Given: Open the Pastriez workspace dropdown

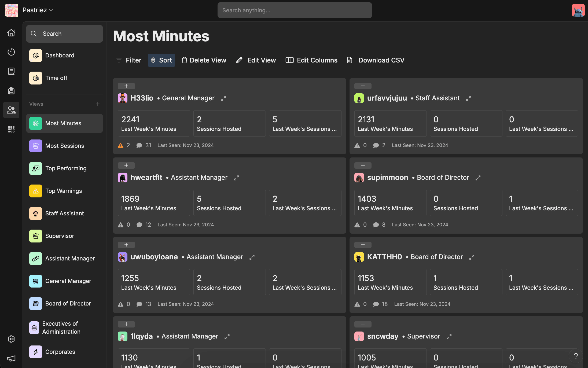Looking at the screenshot, I should pyautogui.click(x=38, y=10).
